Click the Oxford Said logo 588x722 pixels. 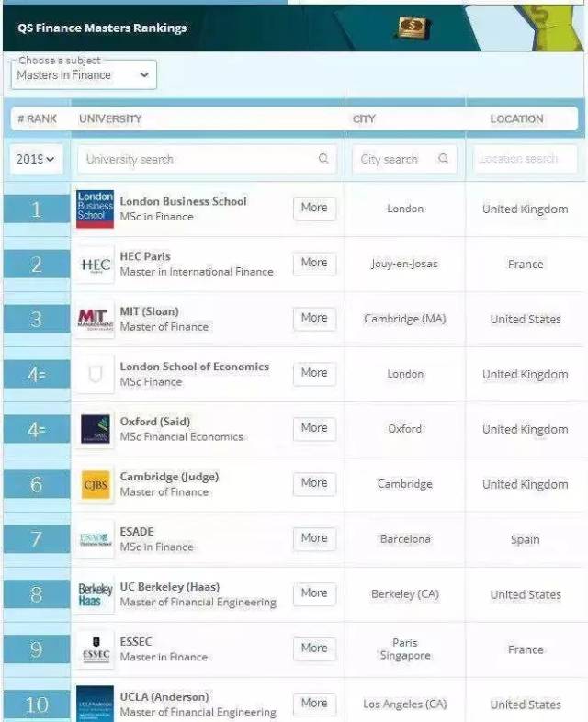tap(95, 429)
